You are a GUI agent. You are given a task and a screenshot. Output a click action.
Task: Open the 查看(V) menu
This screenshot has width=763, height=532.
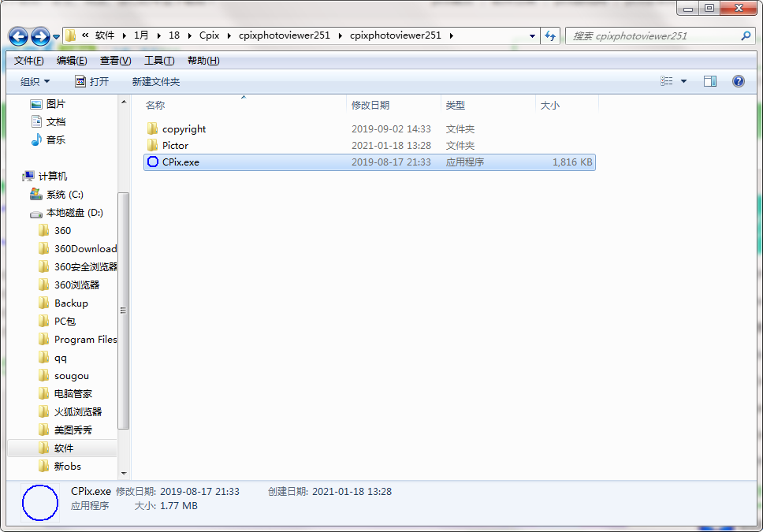115,61
